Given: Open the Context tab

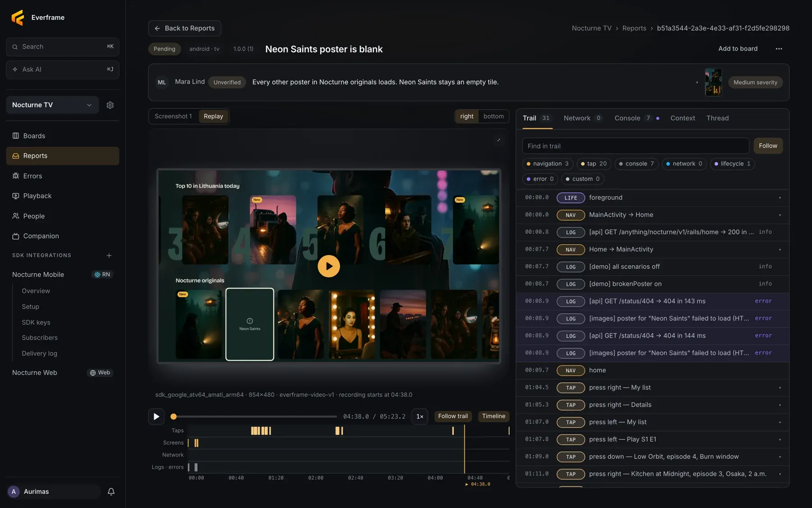Looking at the screenshot, I should [x=683, y=118].
